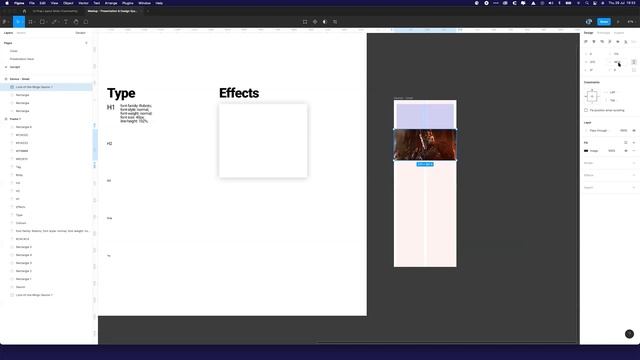The image size is (640, 360).
Task: Select the Text tool
Action: (66, 22)
